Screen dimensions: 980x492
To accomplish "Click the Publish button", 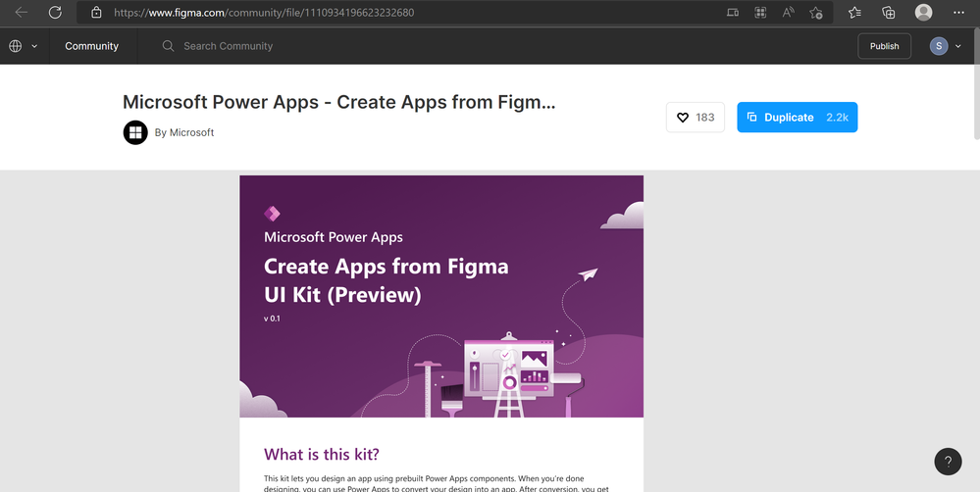I will (885, 46).
